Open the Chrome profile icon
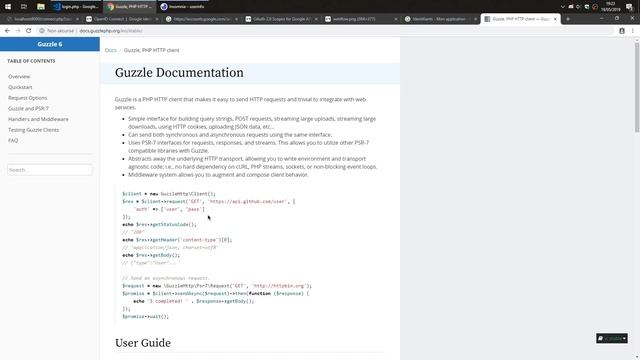Screen dimensions: 640x360 pos(622,31)
